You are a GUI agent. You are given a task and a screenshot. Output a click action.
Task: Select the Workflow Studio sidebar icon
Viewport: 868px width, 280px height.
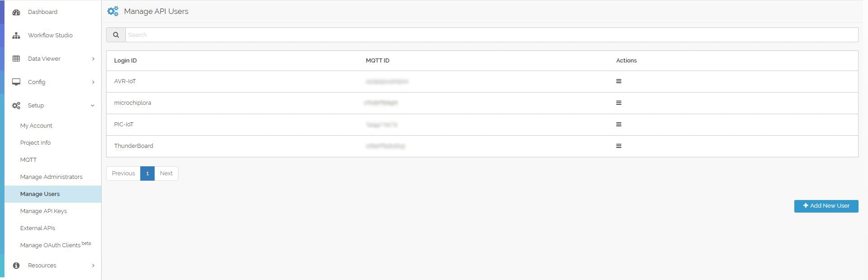tap(16, 35)
